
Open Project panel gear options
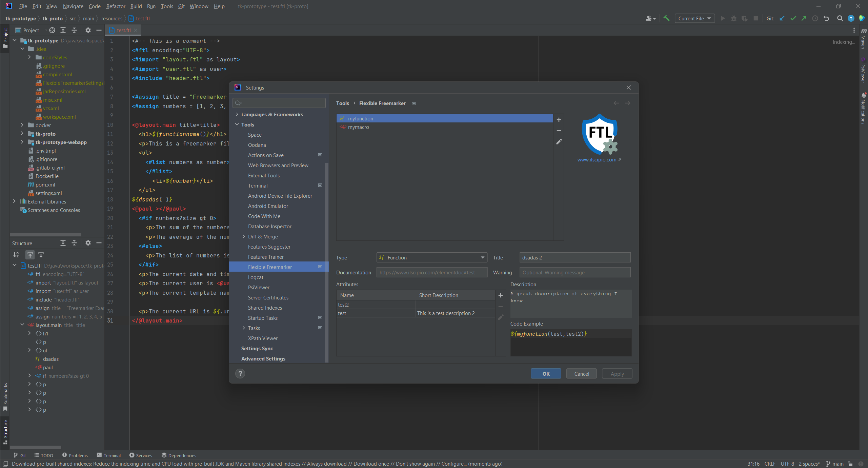pos(88,30)
